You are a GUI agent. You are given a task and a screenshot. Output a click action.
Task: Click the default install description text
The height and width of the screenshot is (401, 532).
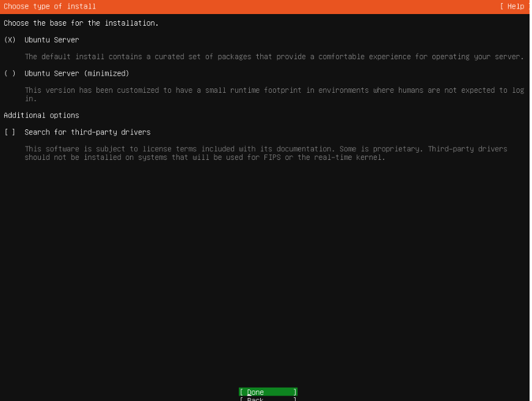coord(274,57)
